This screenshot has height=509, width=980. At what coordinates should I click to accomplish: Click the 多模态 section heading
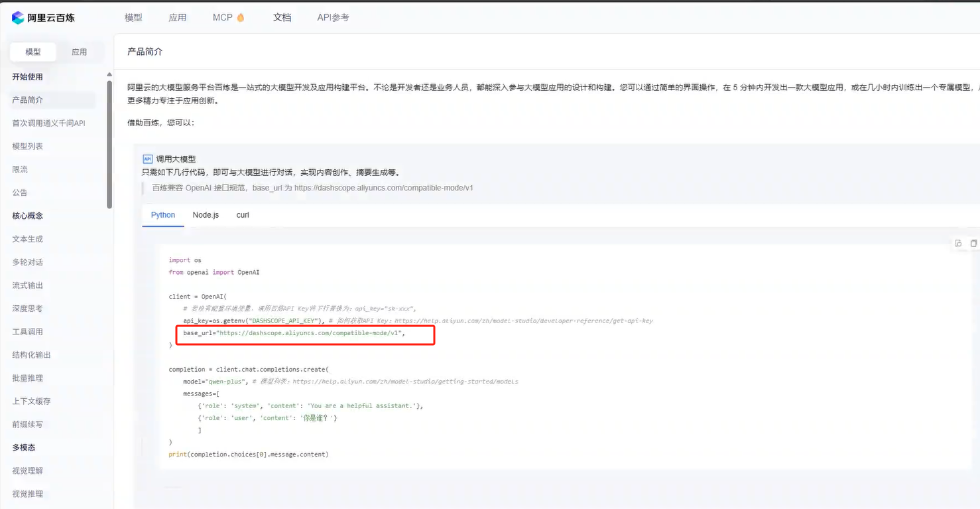point(23,448)
